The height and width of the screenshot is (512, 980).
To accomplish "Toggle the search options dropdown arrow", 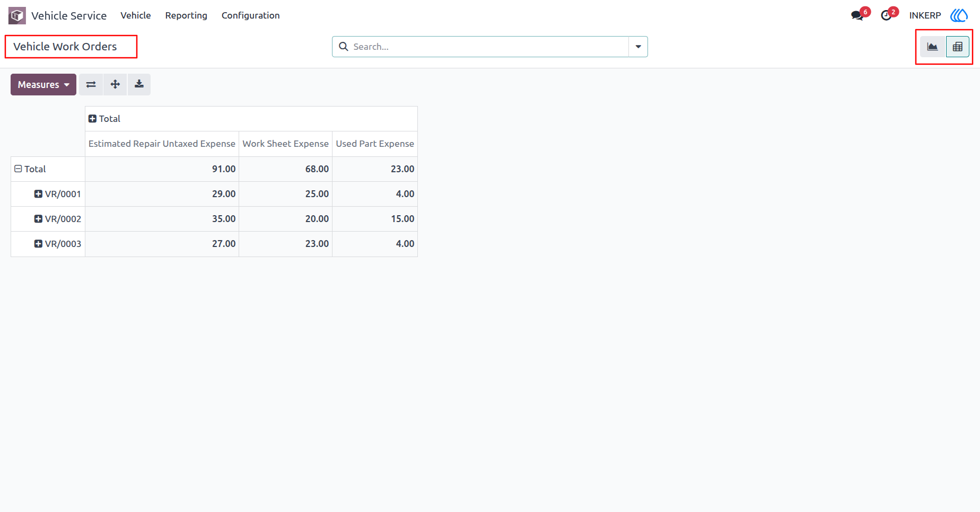I will click(x=638, y=47).
